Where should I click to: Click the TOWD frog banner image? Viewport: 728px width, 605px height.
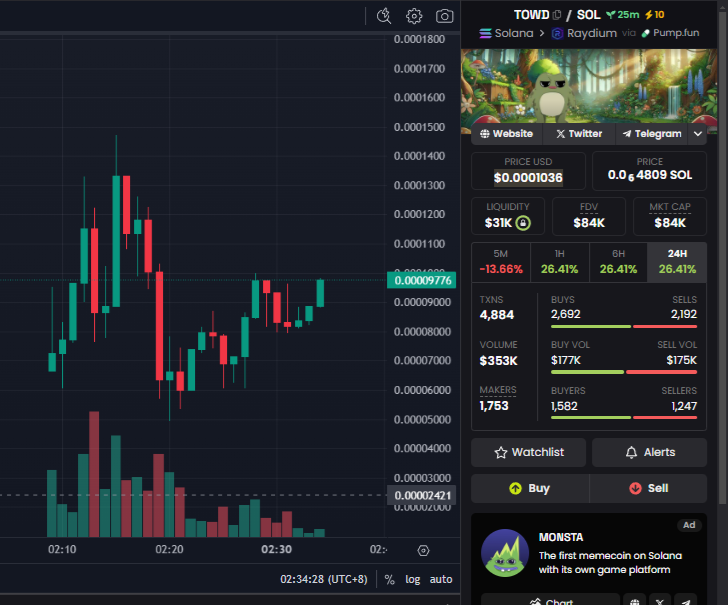(x=589, y=87)
